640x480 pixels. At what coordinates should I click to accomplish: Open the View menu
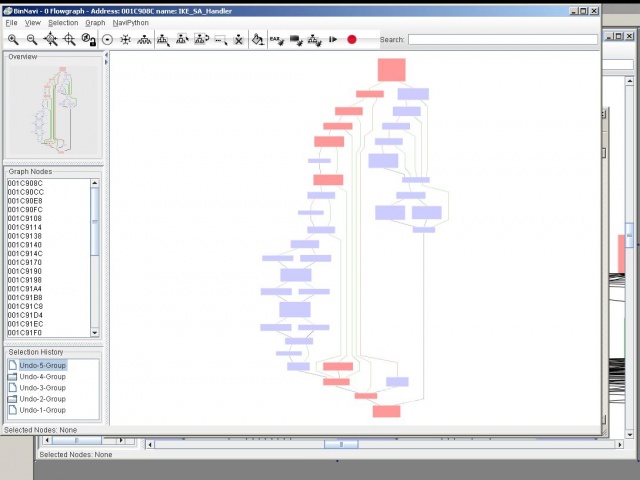33,23
